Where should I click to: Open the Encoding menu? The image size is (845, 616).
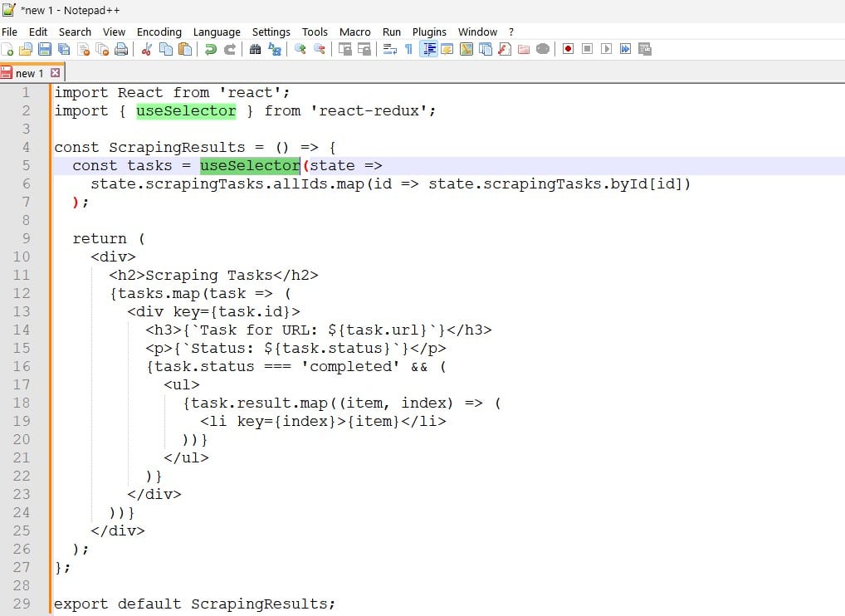tap(159, 32)
